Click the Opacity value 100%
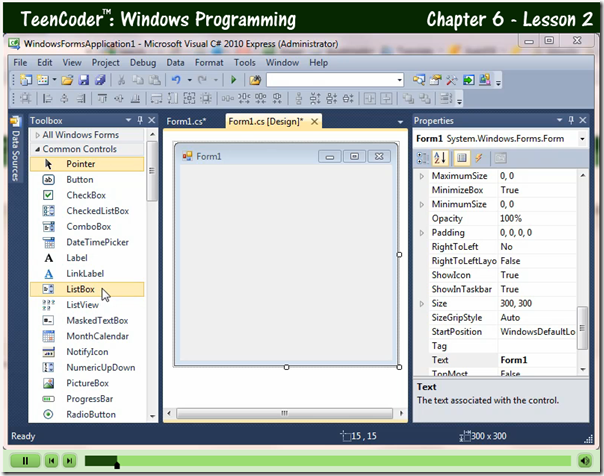The height and width of the screenshot is (476, 604). [537, 219]
